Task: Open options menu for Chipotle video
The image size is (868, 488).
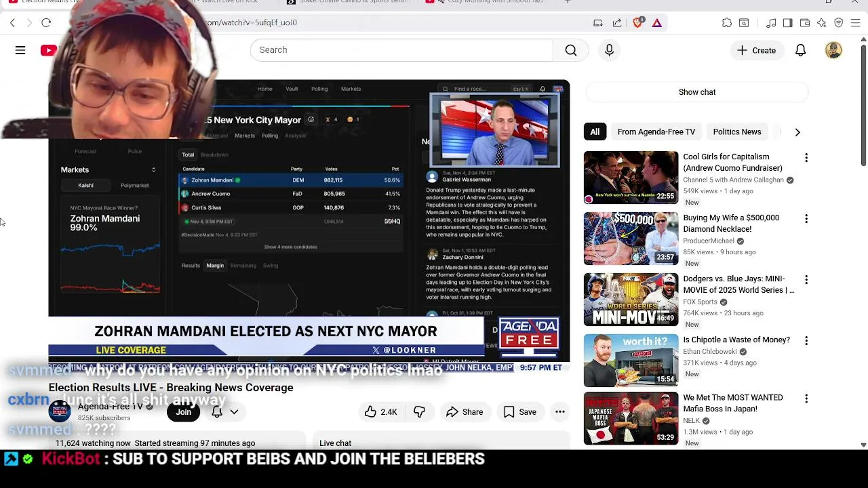Action: (x=806, y=341)
